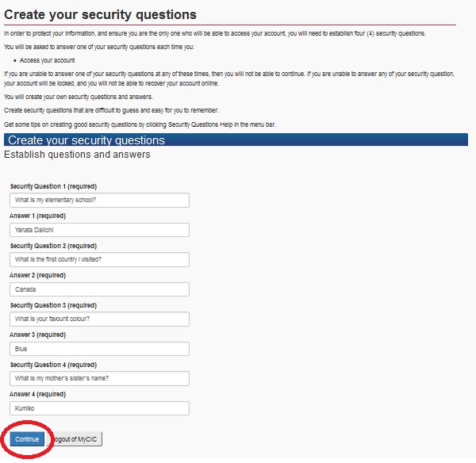
Task: Click the Answer 1 field containing Yahata Daiichi
Action: [x=99, y=230]
